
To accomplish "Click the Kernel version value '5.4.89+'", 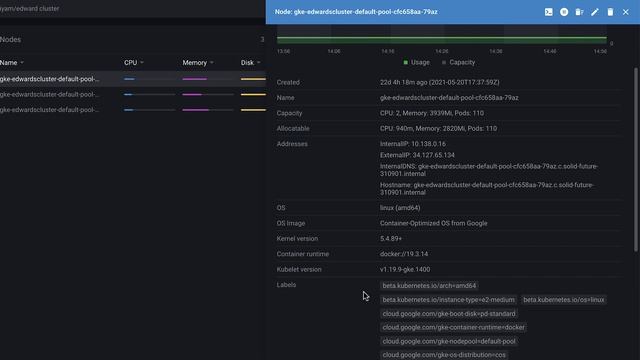I will 391,239.
